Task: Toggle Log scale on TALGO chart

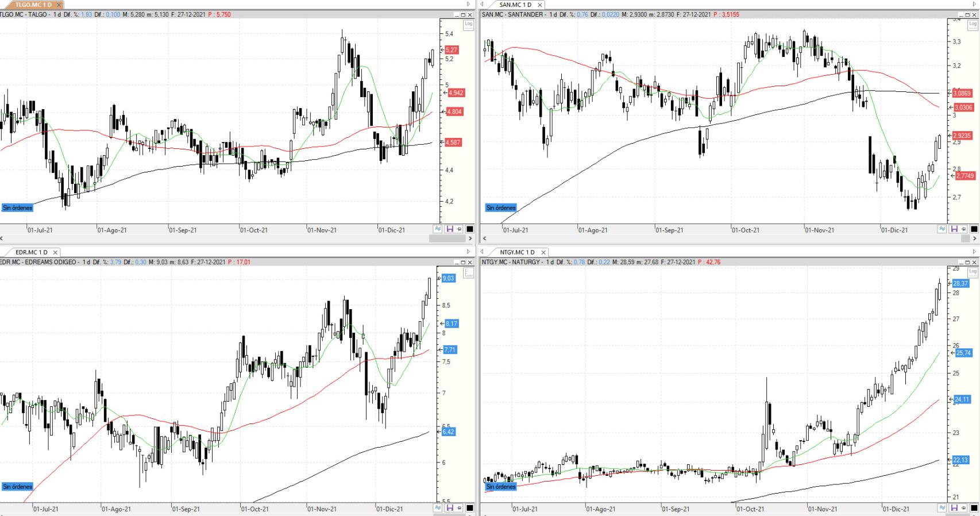Action: (469, 25)
